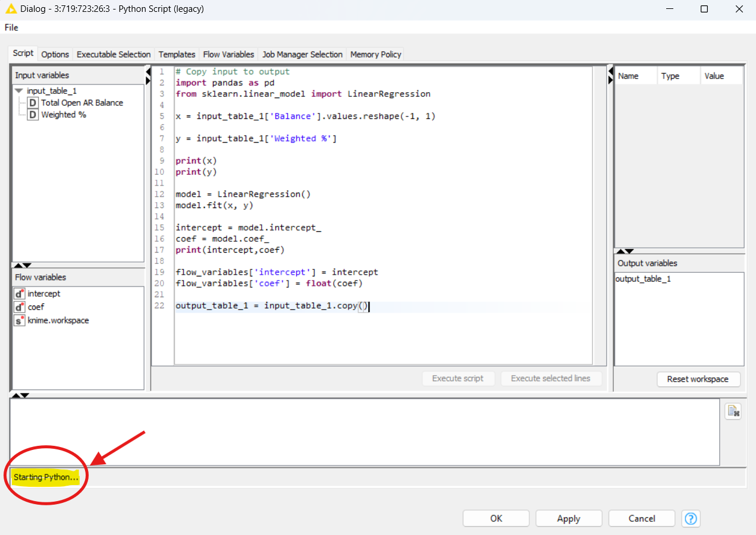
Task: Open the File menu
Action: click(11, 27)
